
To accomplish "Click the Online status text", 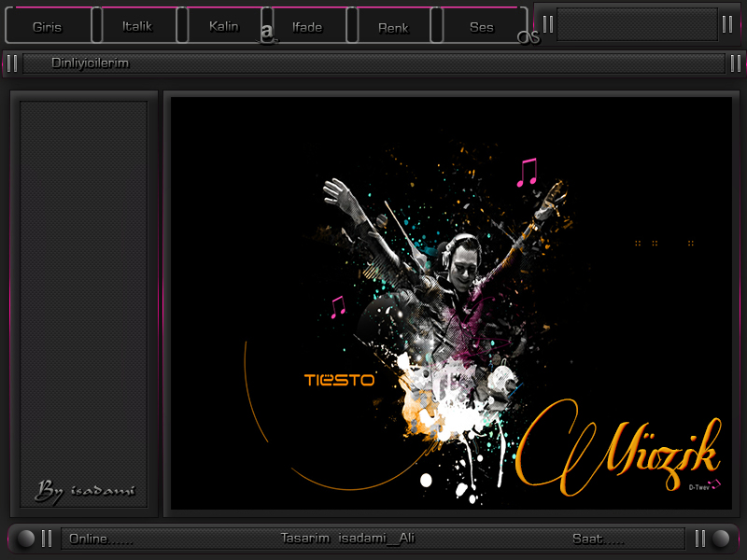I will pyautogui.click(x=101, y=539).
